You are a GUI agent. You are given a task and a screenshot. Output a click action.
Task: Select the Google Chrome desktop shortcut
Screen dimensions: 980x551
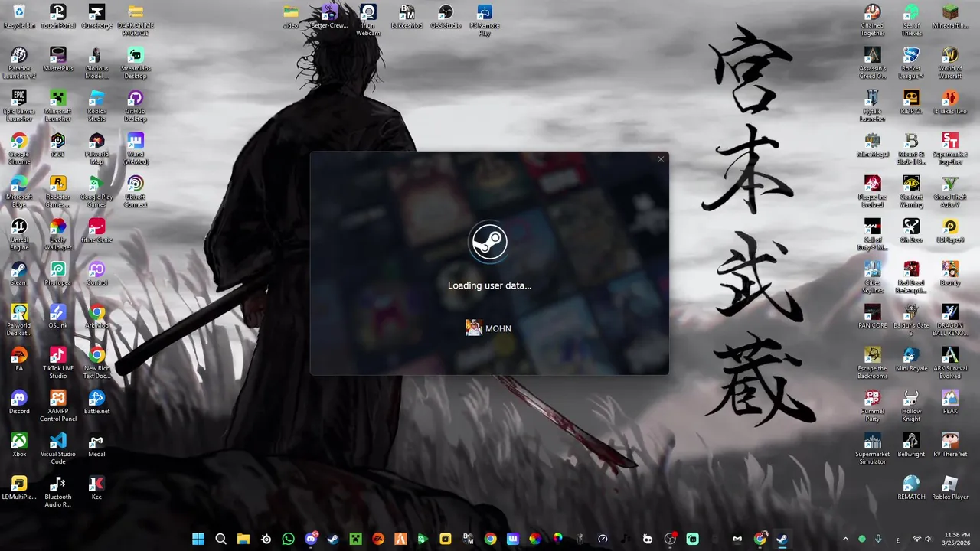(19, 149)
